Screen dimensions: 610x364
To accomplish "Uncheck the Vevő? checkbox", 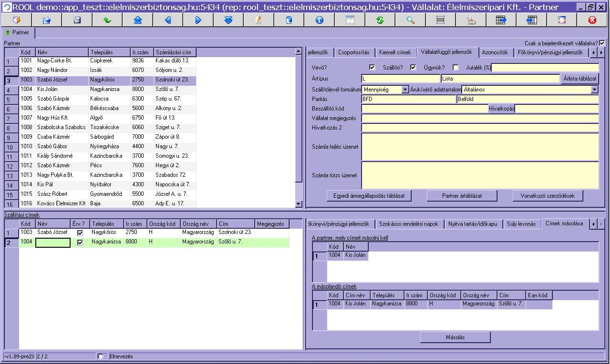I will pyautogui.click(x=372, y=67).
